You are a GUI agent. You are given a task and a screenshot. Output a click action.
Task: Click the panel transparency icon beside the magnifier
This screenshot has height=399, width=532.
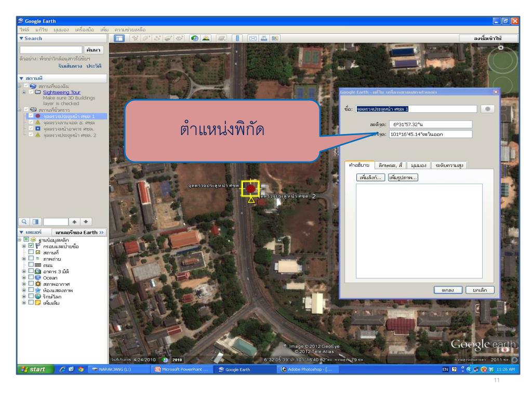(35, 222)
